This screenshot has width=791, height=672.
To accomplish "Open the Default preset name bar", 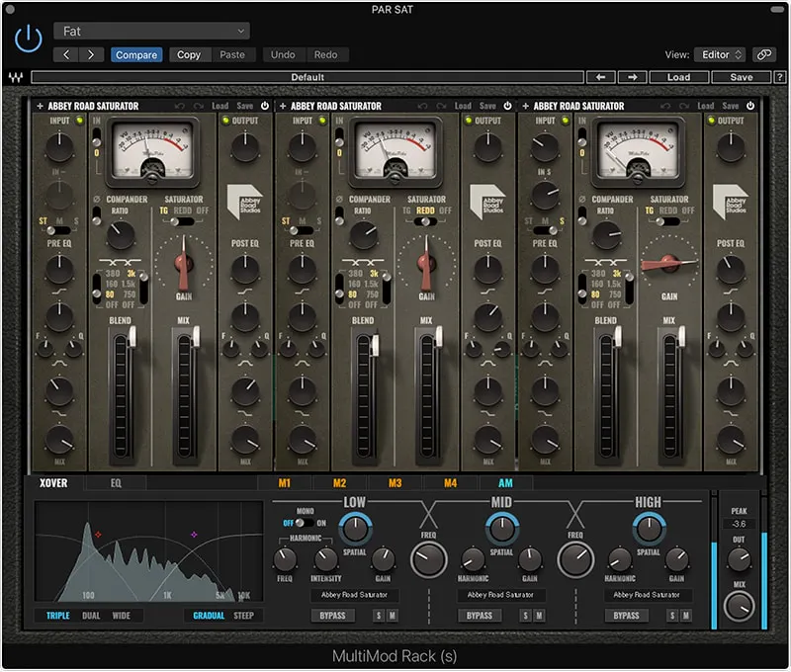I will pyautogui.click(x=308, y=77).
